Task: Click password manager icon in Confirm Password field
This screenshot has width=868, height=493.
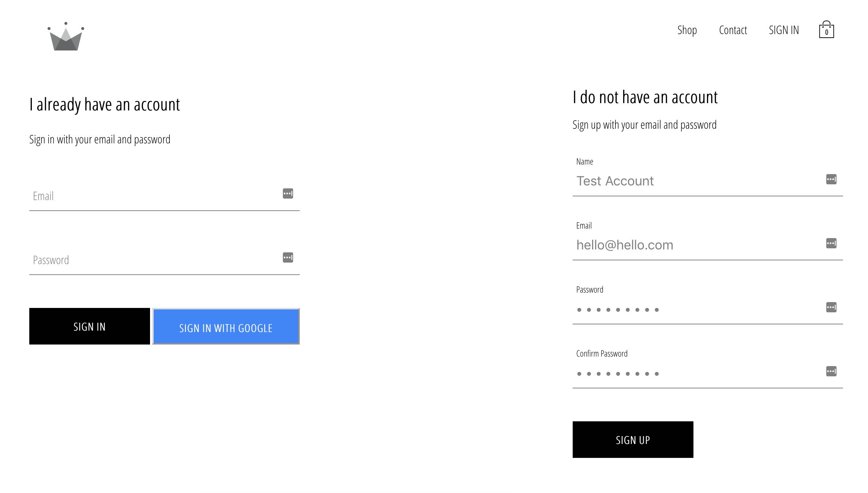Action: [831, 371]
